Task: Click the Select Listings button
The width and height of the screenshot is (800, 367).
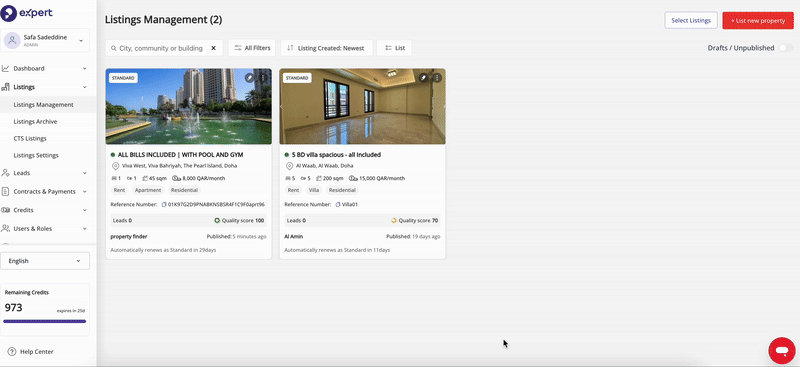Action: (x=691, y=20)
